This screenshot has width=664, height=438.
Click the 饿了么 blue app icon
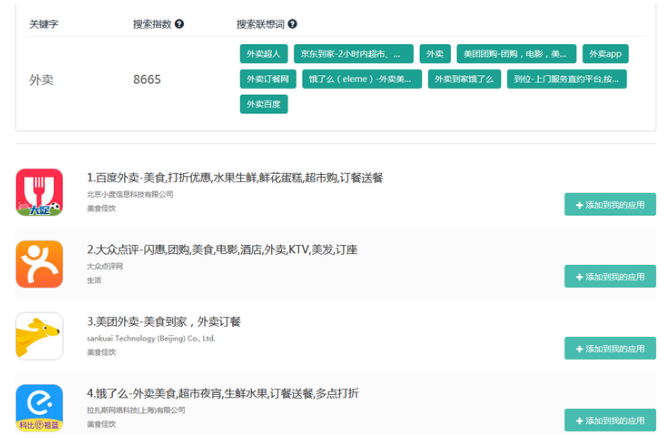(39, 408)
